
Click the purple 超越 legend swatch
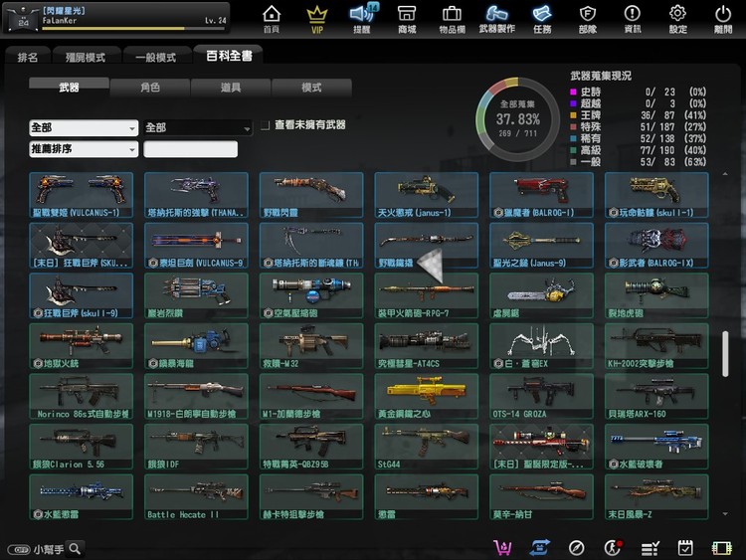pyautogui.click(x=573, y=103)
